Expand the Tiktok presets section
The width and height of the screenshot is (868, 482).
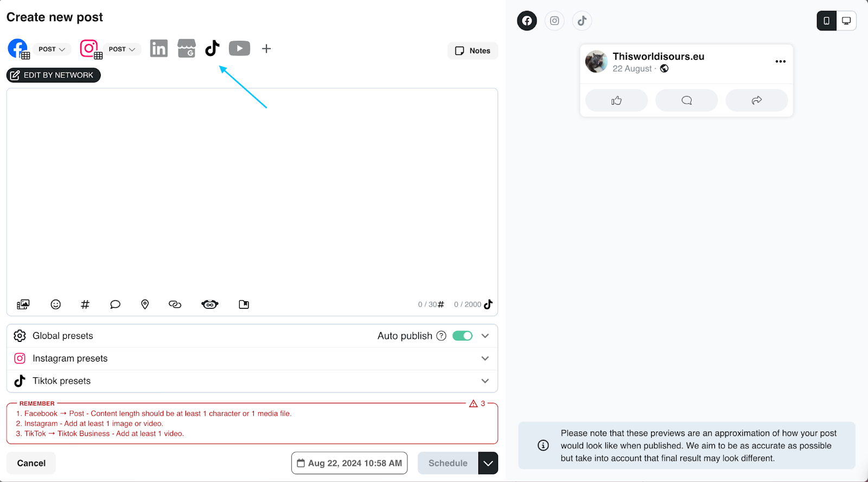[x=485, y=381]
